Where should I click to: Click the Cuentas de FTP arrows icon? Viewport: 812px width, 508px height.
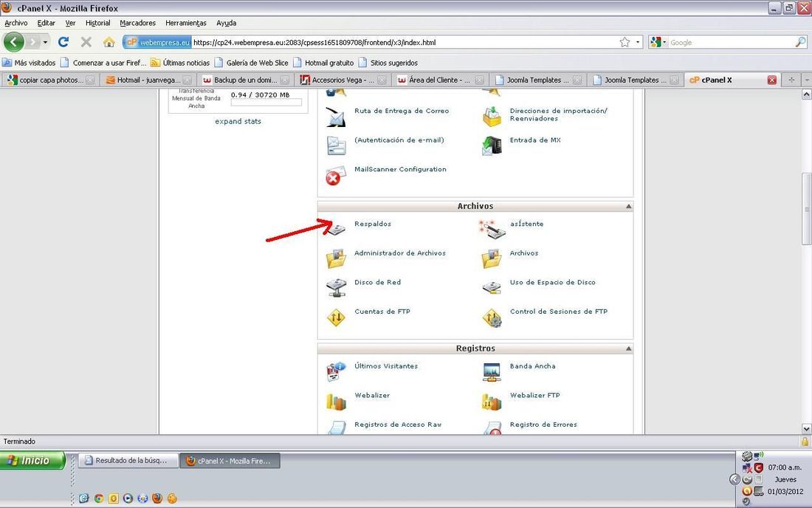click(336, 317)
